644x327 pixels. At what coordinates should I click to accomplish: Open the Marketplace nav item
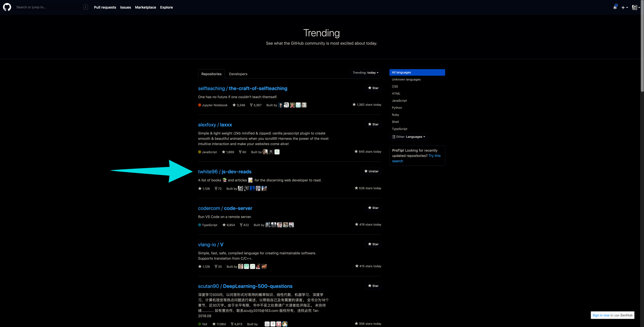pyautogui.click(x=145, y=7)
